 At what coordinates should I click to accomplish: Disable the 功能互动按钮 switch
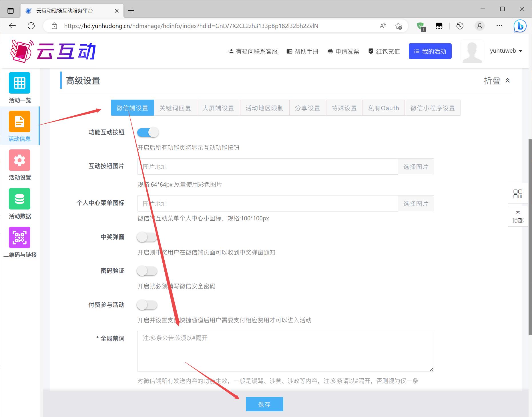(x=148, y=133)
